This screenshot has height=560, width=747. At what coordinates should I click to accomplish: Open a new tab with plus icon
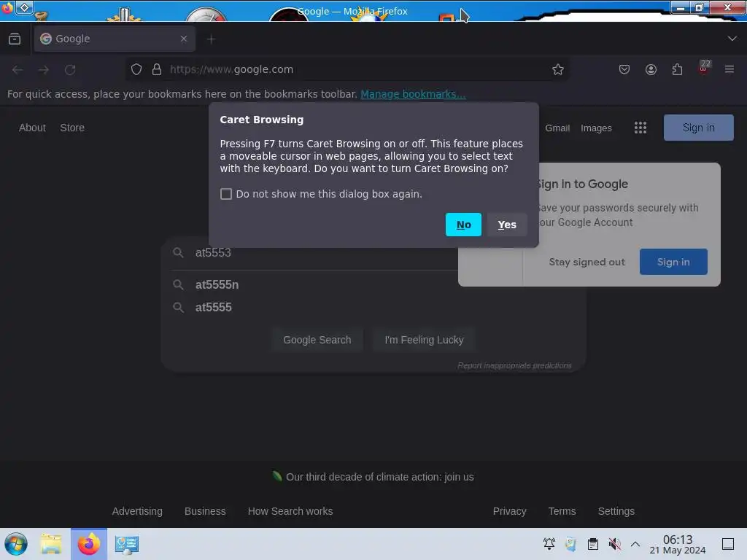211,39
